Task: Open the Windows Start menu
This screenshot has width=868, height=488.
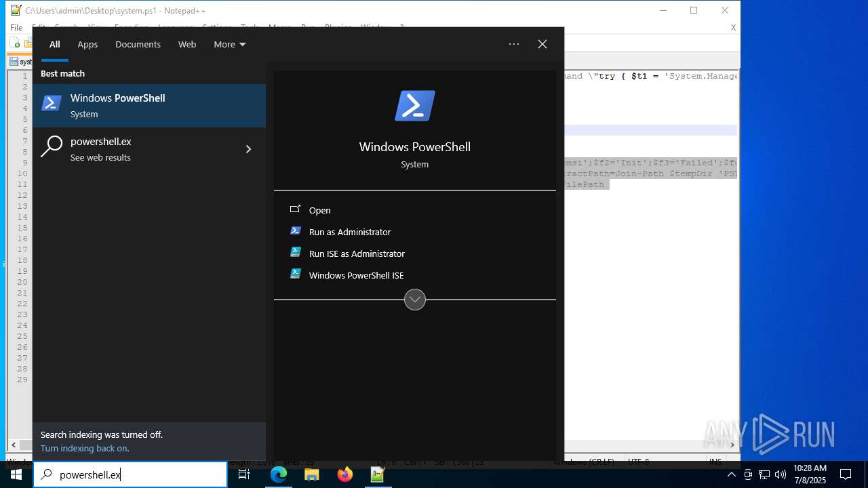Action: point(16,474)
